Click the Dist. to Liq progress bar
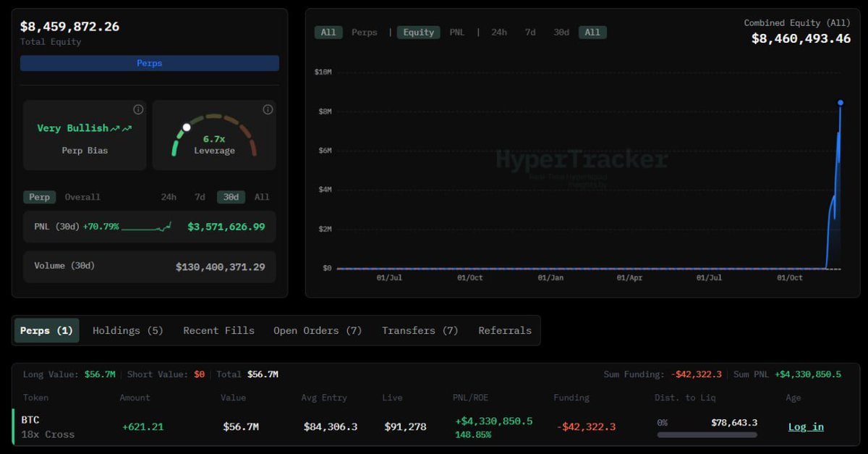 (707, 435)
